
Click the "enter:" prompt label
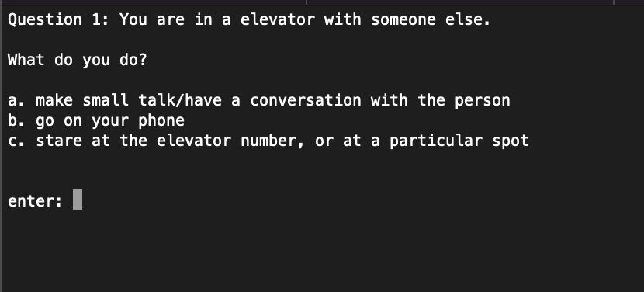pos(36,201)
